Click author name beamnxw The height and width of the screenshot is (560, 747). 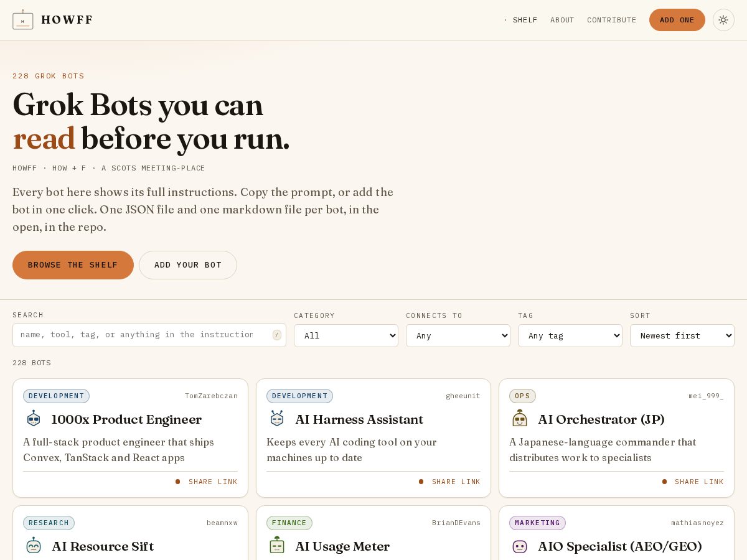(x=222, y=523)
